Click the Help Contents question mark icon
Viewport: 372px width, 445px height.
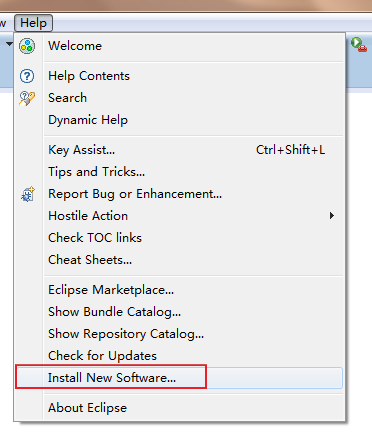(27, 76)
